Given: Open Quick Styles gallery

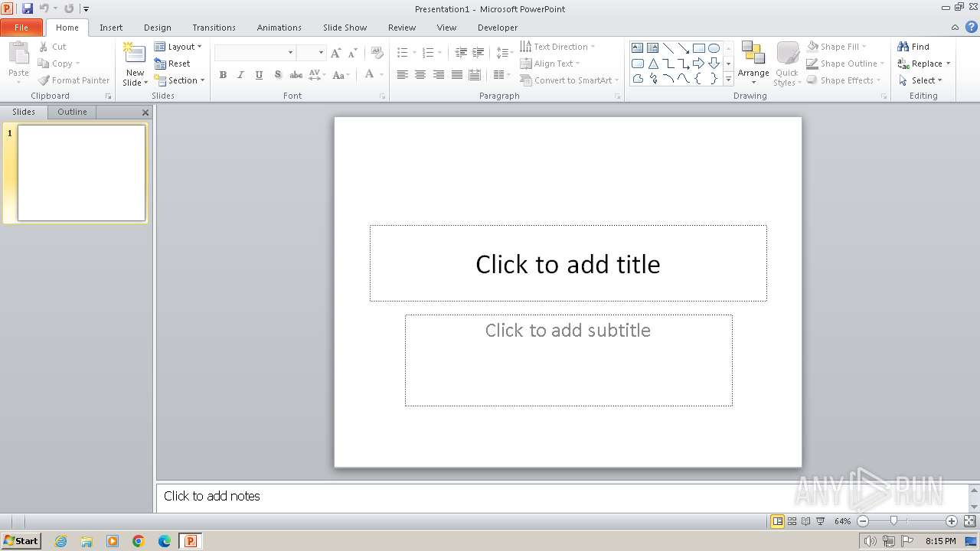Looking at the screenshot, I should [786, 63].
